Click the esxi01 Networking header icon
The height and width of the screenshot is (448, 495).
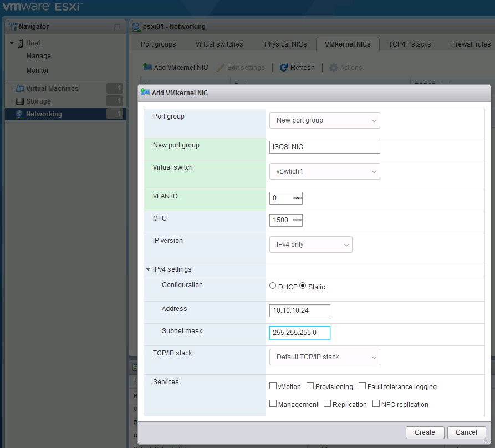pyautogui.click(x=136, y=27)
